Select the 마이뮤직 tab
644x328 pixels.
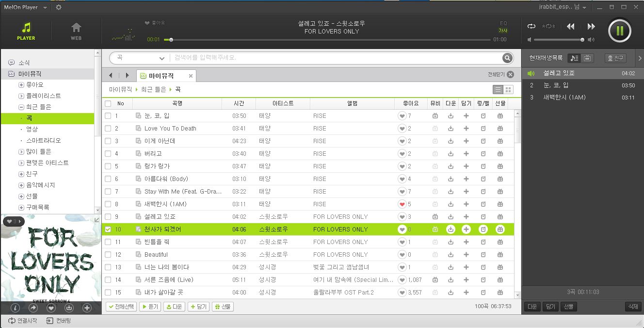(161, 76)
